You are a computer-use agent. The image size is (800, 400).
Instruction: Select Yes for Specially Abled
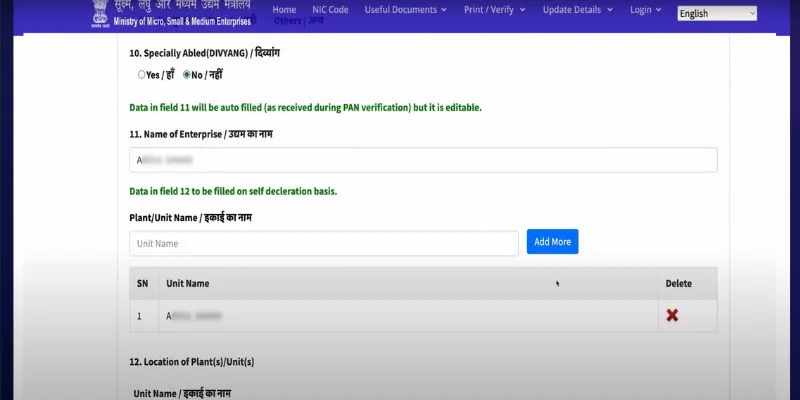[x=141, y=74]
